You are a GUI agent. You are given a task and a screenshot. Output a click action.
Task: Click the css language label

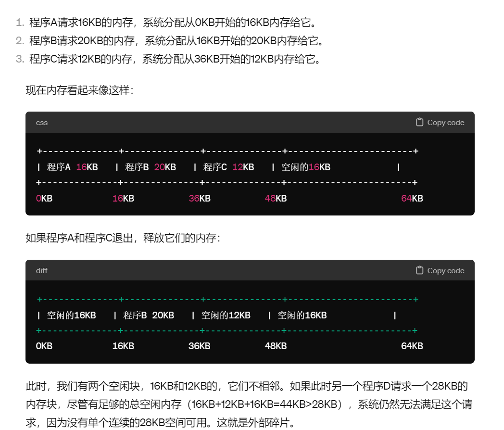(x=41, y=123)
